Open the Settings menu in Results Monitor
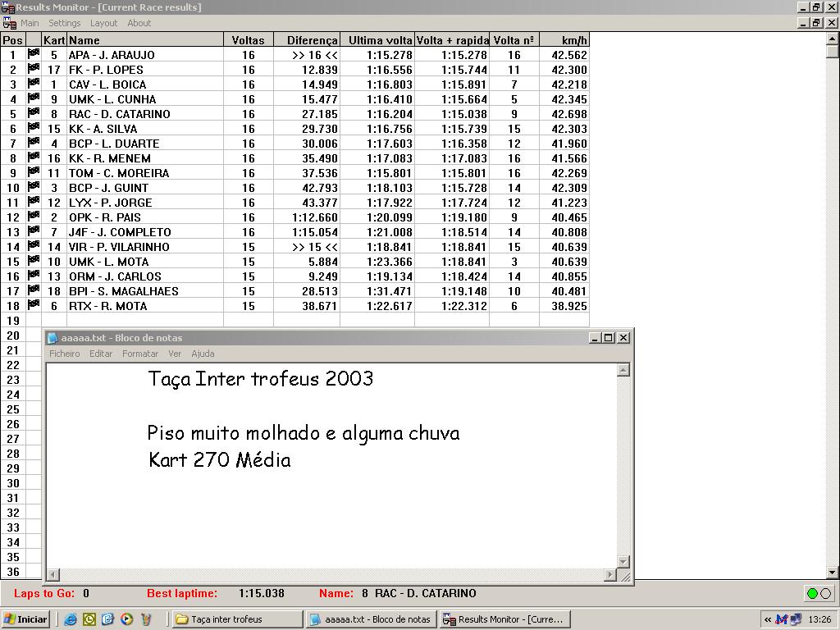Image resolution: width=840 pixels, height=630 pixels. tap(64, 23)
